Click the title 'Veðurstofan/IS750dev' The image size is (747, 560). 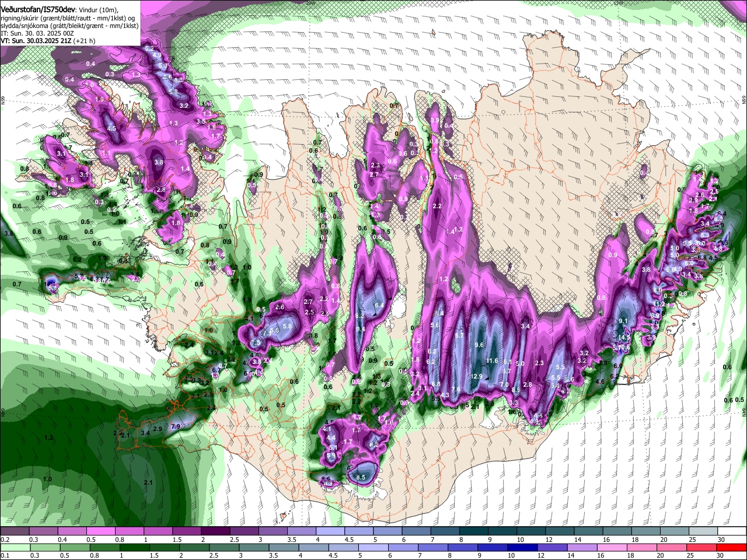pyautogui.click(x=37, y=9)
